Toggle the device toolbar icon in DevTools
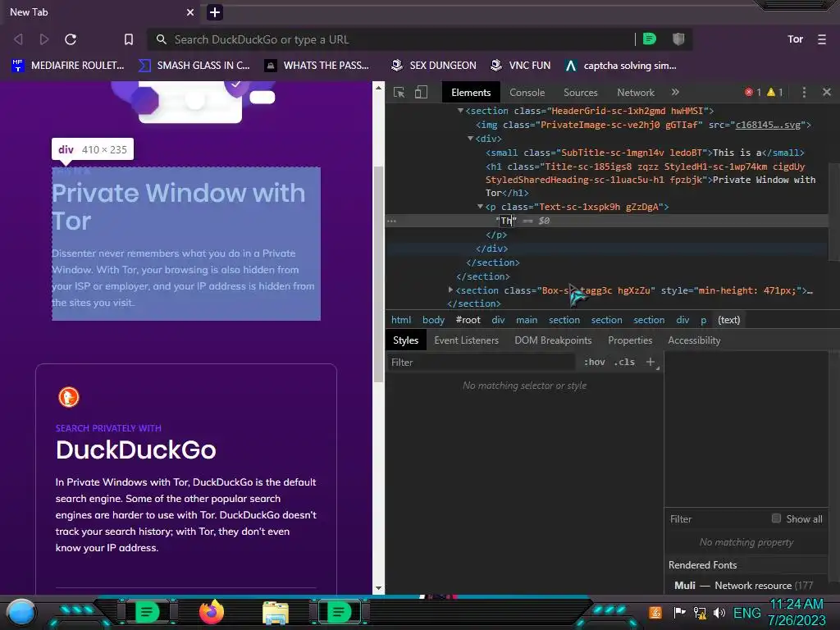The width and height of the screenshot is (840, 630). point(421,92)
